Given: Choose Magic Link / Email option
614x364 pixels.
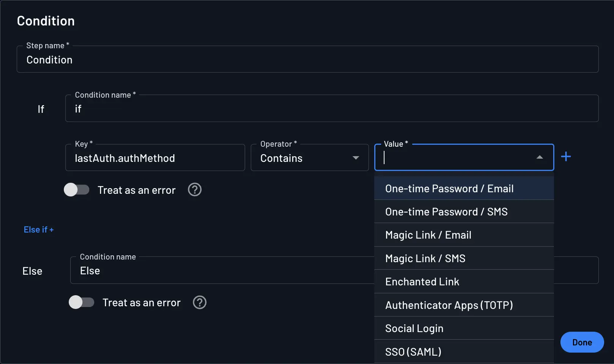Looking at the screenshot, I should click(464, 235).
